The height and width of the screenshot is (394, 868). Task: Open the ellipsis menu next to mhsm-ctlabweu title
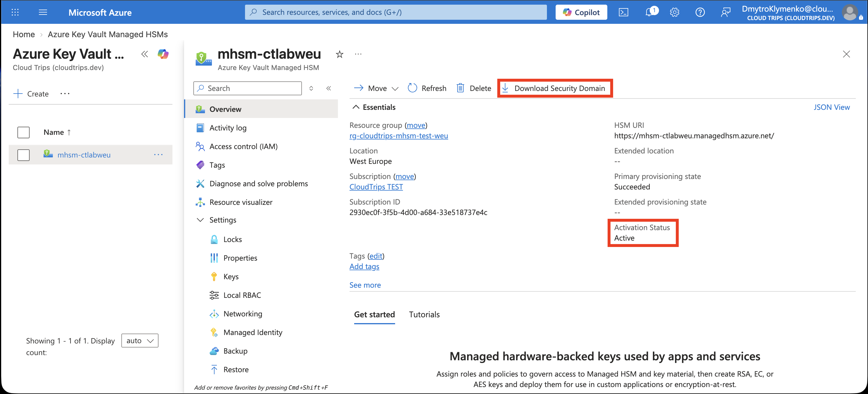(358, 54)
